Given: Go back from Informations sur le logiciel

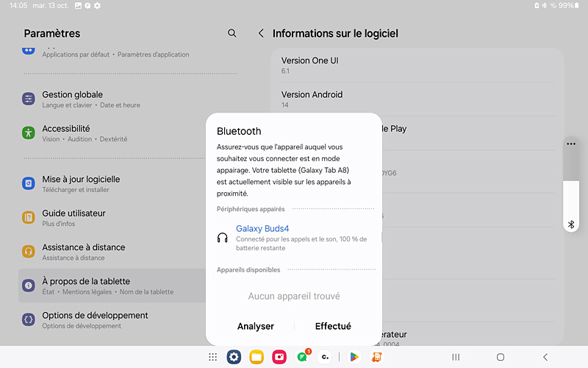Looking at the screenshot, I should point(261,33).
